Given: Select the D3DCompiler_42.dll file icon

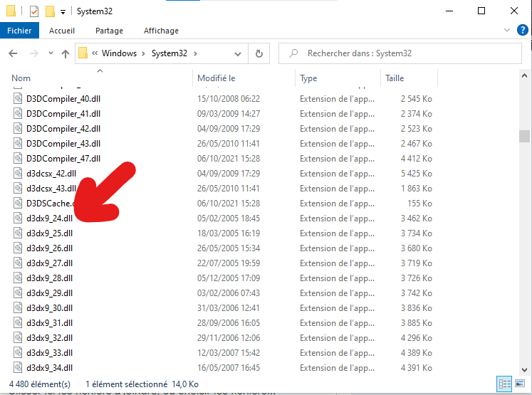Looking at the screenshot, I should [x=18, y=129].
